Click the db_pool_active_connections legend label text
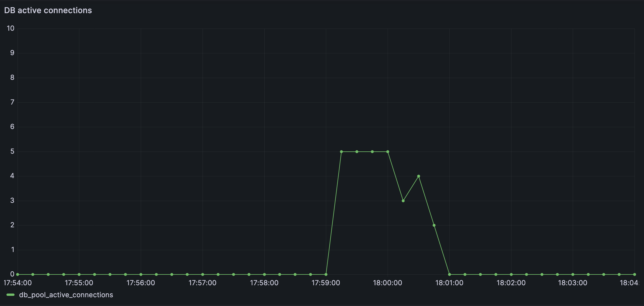The height and width of the screenshot is (306, 644). point(66,295)
